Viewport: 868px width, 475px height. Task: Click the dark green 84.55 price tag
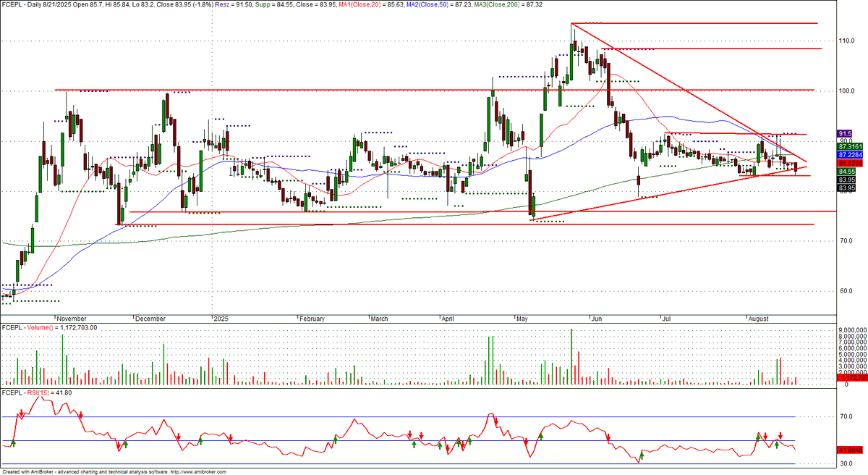(x=846, y=172)
